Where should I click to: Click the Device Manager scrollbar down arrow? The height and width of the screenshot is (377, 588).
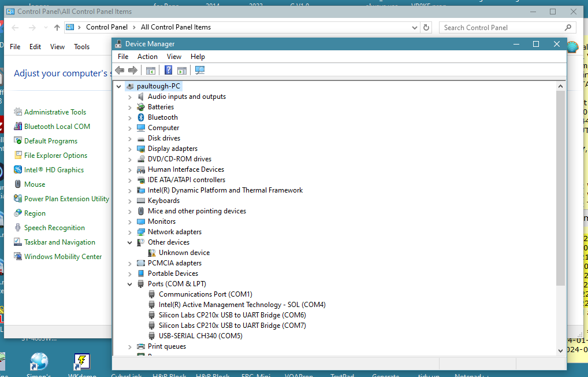tap(560, 351)
